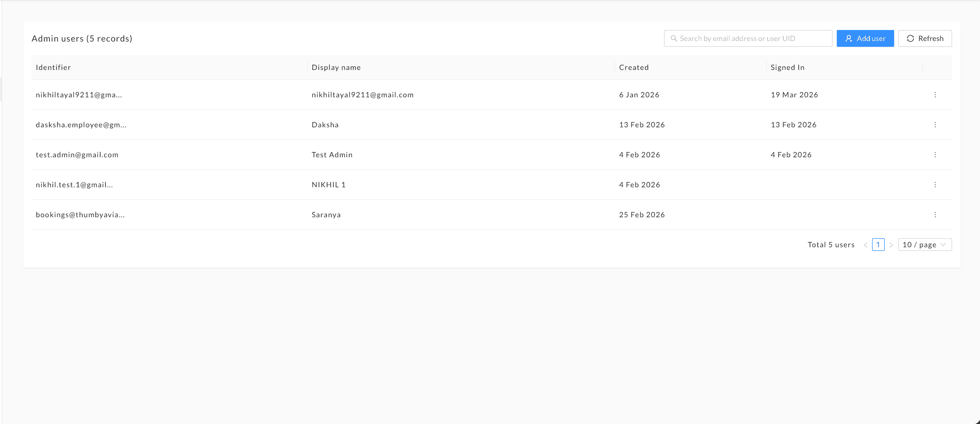Open actions menu for Test Admin row
The image size is (980, 424).
click(935, 155)
